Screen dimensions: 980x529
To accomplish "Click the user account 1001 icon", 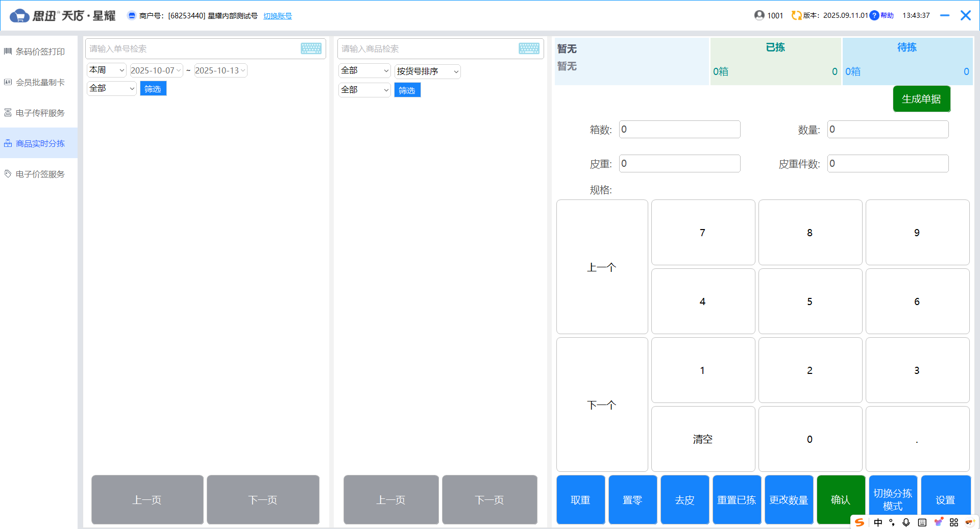I will pyautogui.click(x=759, y=15).
